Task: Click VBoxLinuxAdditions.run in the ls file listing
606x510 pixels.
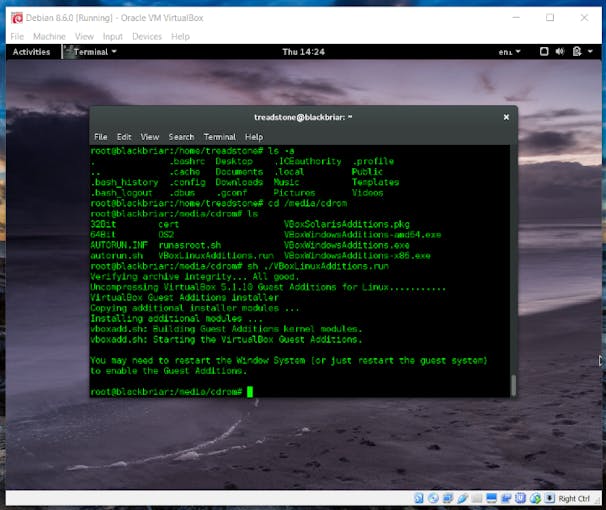Action: tap(216, 256)
